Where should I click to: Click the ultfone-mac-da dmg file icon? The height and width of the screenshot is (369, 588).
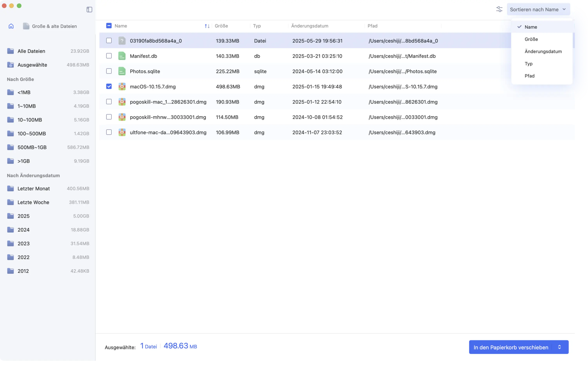[122, 132]
